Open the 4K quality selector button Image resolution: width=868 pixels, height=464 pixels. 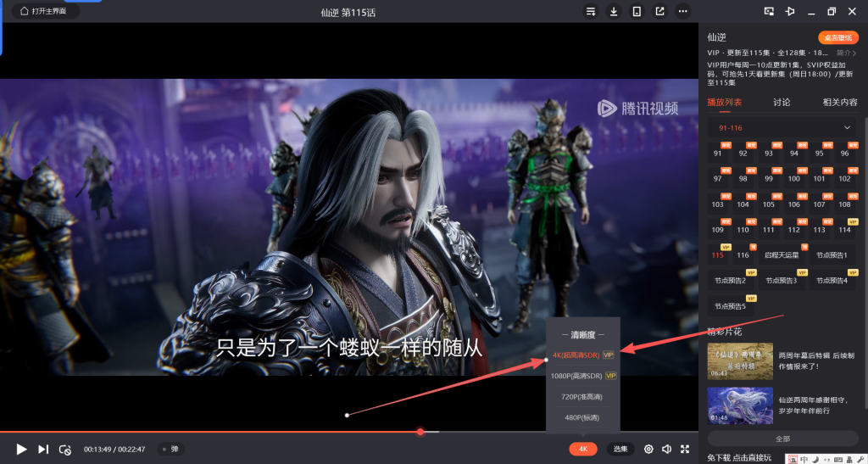(x=583, y=449)
